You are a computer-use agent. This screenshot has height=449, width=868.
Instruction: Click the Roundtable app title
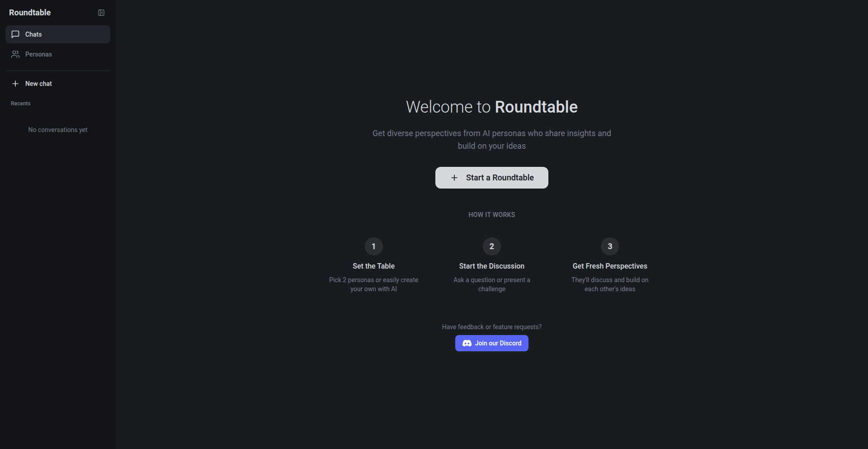29,12
